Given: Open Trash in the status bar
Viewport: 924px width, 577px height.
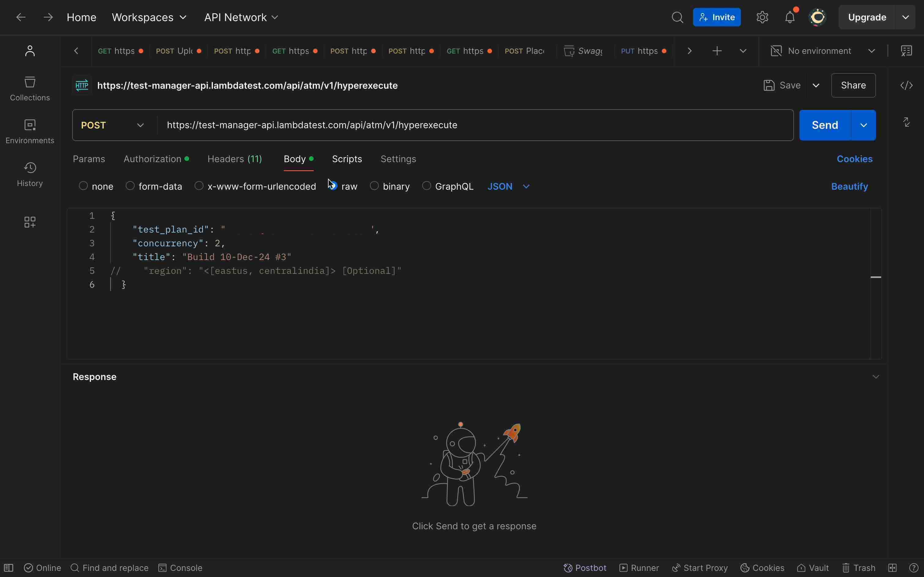Looking at the screenshot, I should [x=858, y=568].
